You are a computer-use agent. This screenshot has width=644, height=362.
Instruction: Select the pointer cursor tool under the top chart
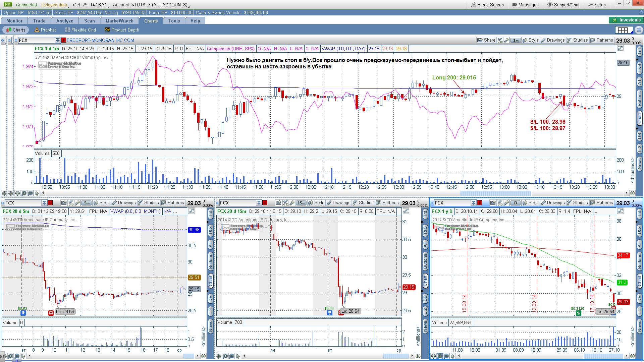[37, 193]
